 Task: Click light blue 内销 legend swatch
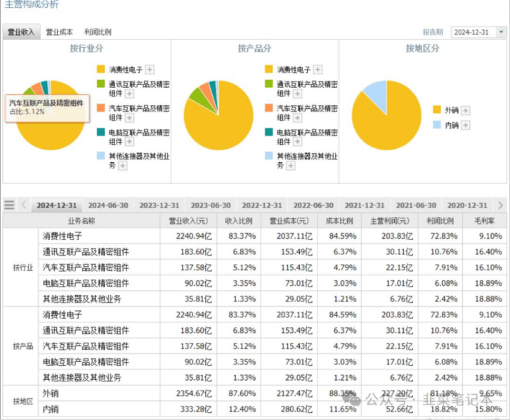pos(437,124)
